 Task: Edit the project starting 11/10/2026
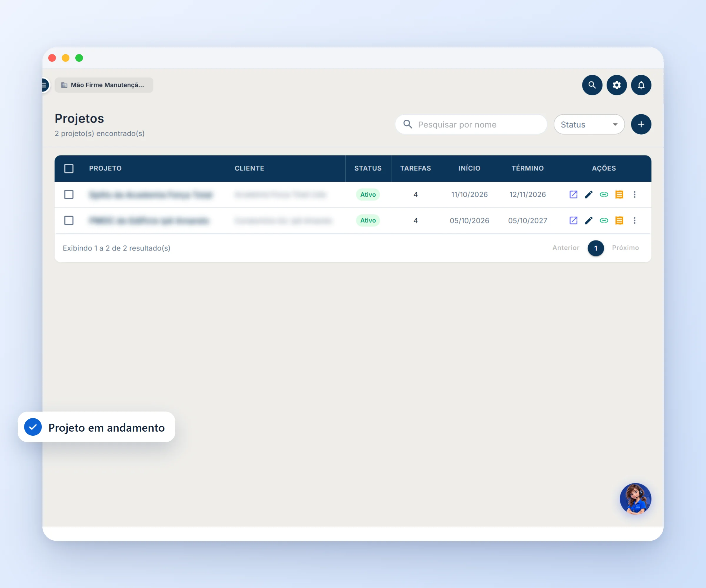pyautogui.click(x=589, y=195)
